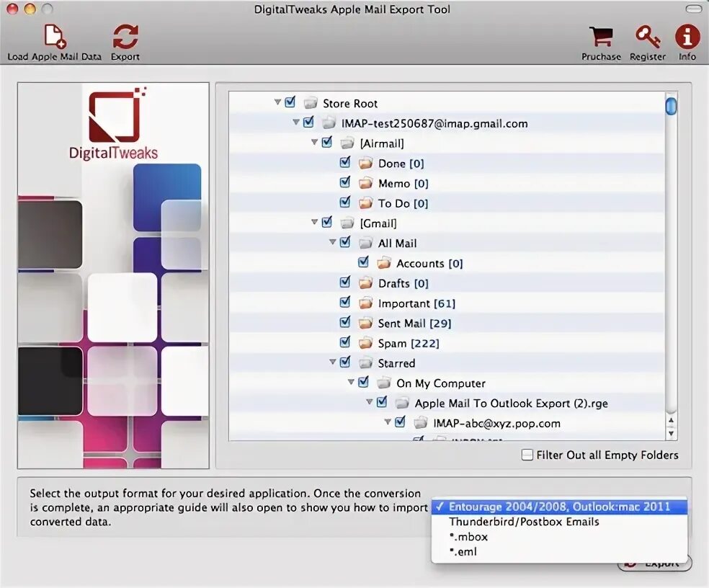
Task: Select the Accounts [0] row label
Action: tap(429, 264)
